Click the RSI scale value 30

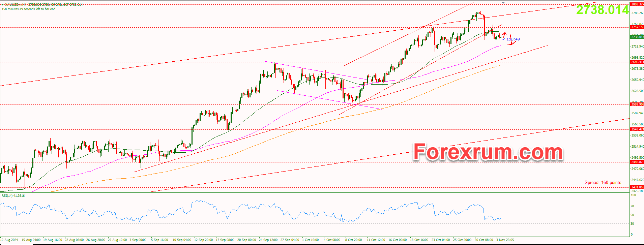pos(632,224)
